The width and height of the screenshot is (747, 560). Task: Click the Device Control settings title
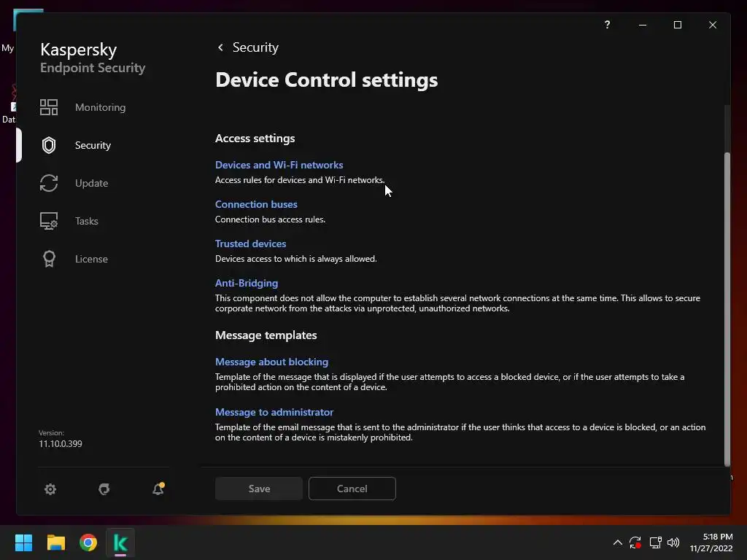pos(326,80)
